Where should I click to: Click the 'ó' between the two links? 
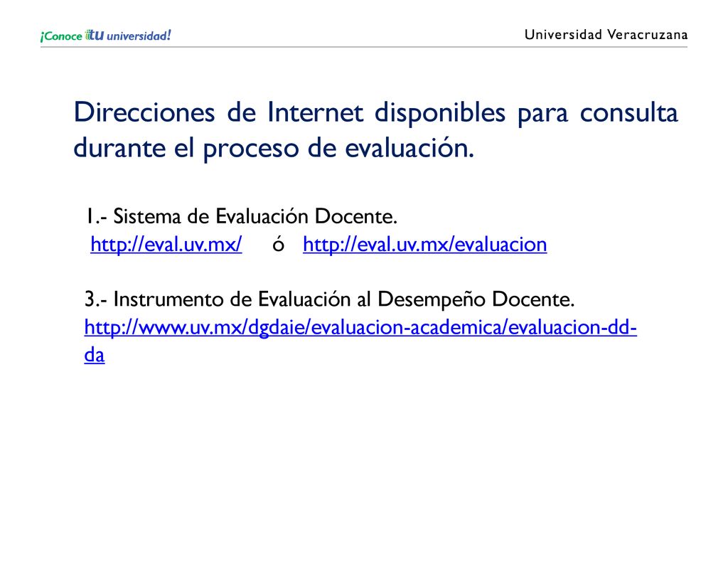click(x=278, y=245)
